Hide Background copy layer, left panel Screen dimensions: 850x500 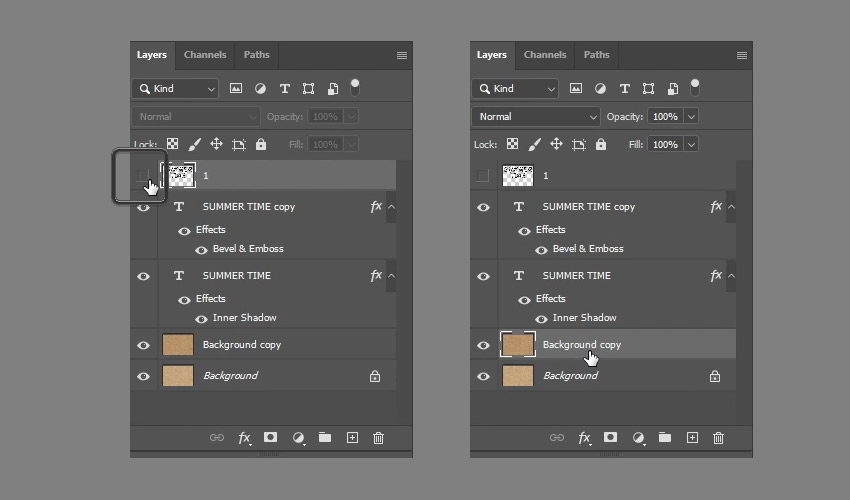(x=143, y=345)
